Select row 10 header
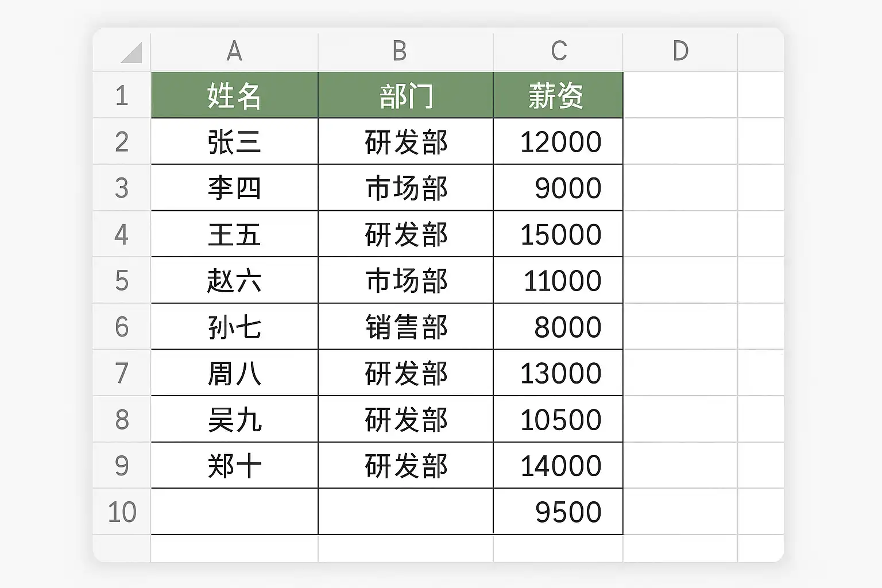This screenshot has height=588, width=882. click(122, 512)
